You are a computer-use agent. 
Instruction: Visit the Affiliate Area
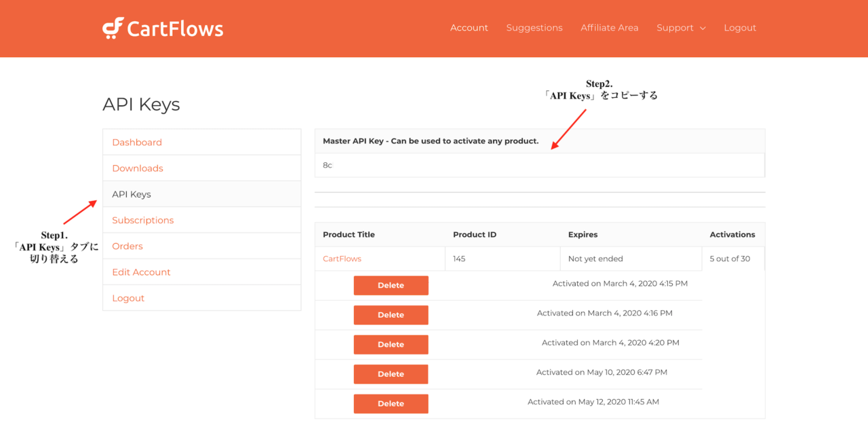tap(609, 27)
